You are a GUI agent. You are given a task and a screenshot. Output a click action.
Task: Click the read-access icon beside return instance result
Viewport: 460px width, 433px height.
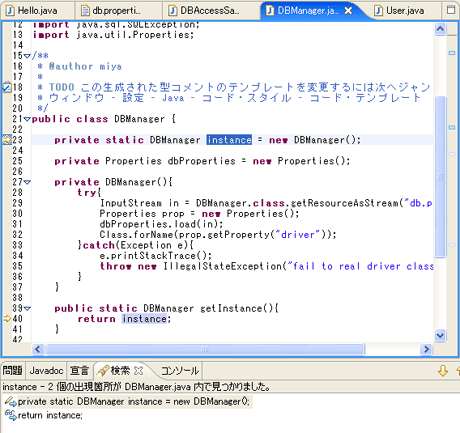point(11,415)
